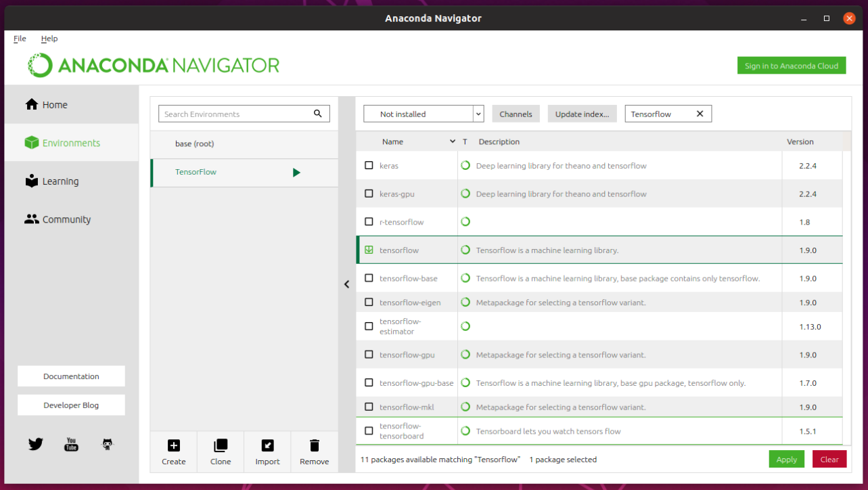Tick the tensorflow-gpu package checkbox

pyautogui.click(x=369, y=355)
